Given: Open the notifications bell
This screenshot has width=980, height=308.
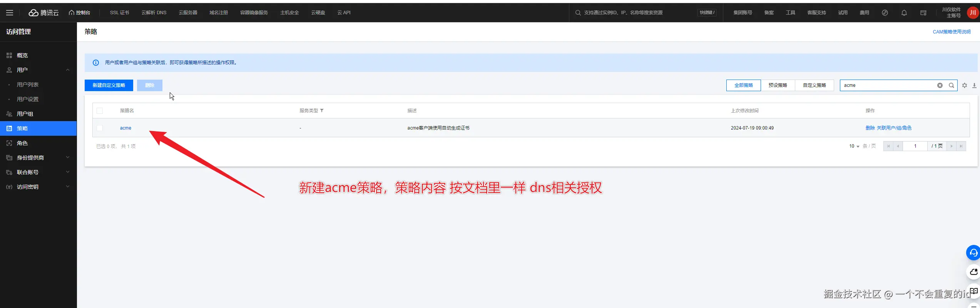Looking at the screenshot, I should (x=904, y=13).
